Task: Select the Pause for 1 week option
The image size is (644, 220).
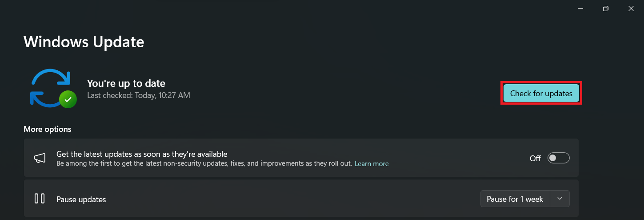Action: coord(515,199)
